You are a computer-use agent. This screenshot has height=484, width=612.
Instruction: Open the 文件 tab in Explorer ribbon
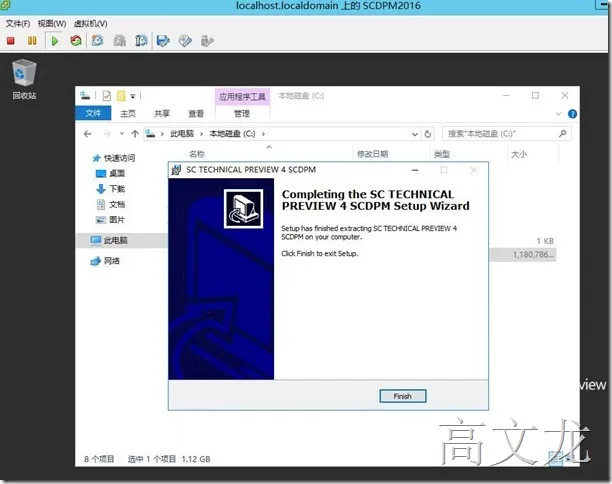coord(93,113)
